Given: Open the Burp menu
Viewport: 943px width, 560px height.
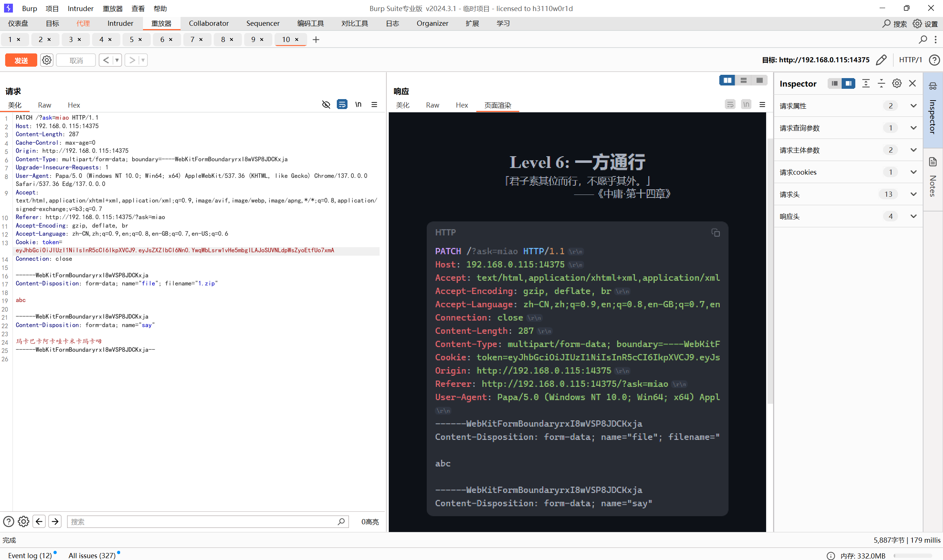Looking at the screenshot, I should 29,8.
